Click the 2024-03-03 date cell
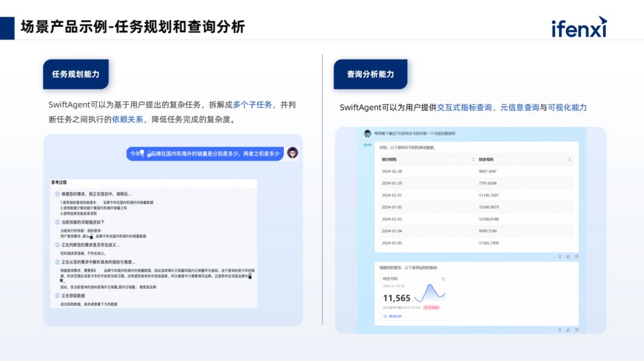The height and width of the screenshot is (361, 644). pyautogui.click(x=392, y=219)
